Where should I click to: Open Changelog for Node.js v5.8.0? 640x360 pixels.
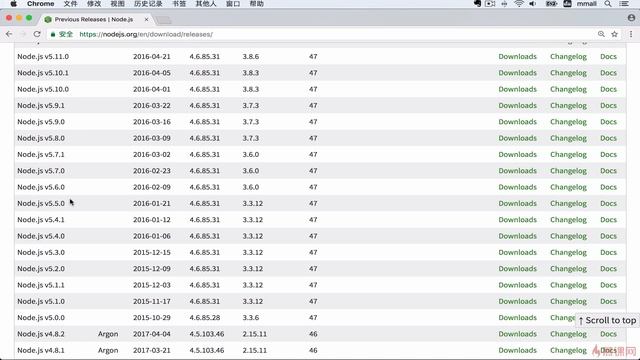[x=568, y=138]
